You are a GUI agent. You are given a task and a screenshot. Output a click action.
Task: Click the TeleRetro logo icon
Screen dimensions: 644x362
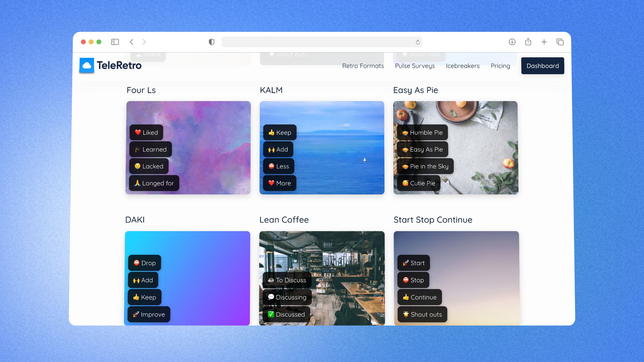click(87, 65)
